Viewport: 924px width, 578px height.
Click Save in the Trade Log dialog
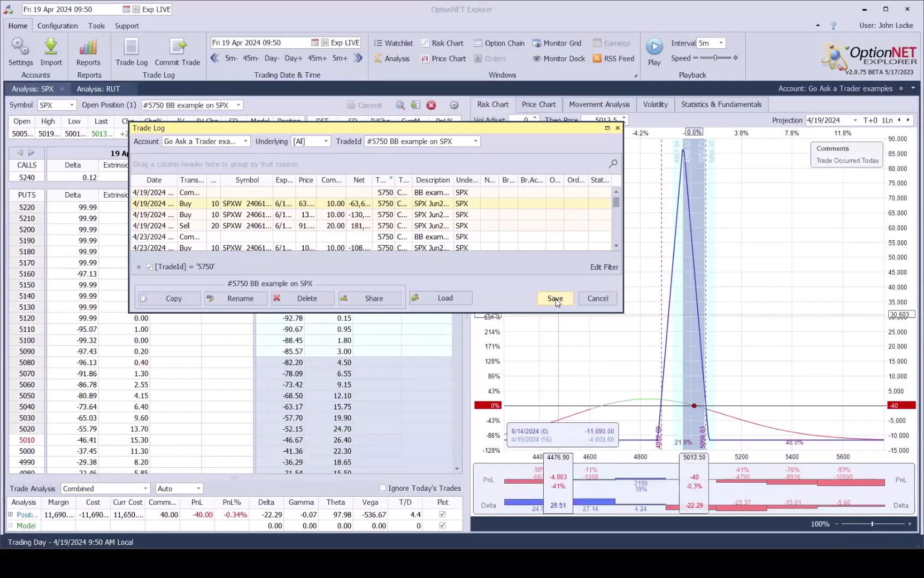(x=555, y=299)
